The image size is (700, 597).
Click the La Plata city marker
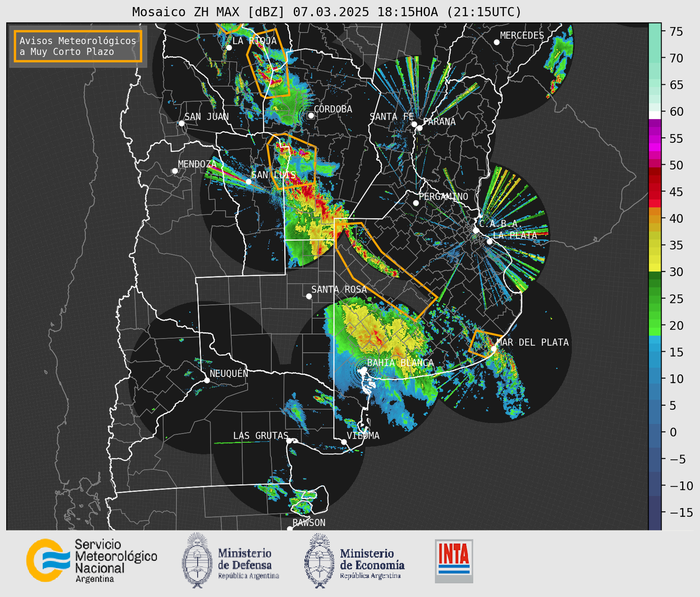490,242
